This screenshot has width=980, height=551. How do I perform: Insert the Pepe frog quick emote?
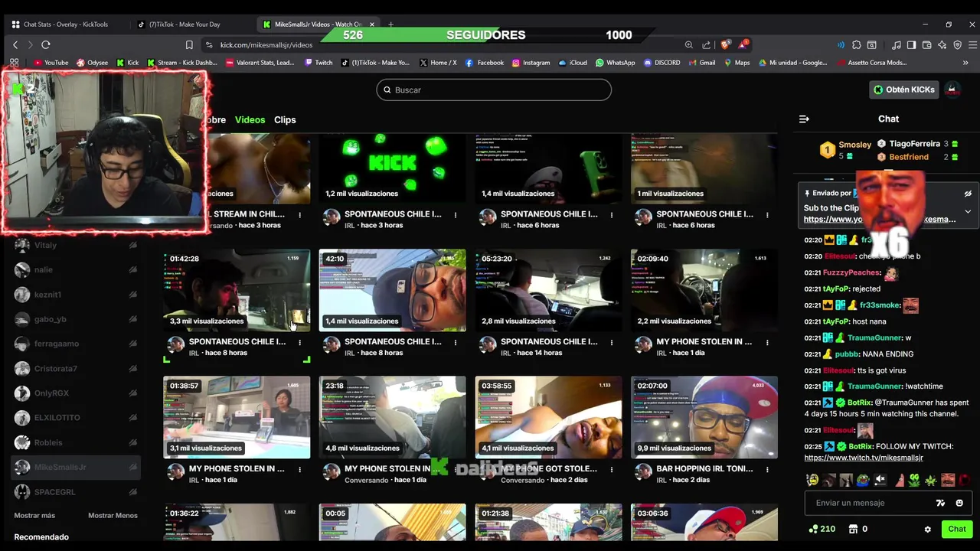[863, 481]
